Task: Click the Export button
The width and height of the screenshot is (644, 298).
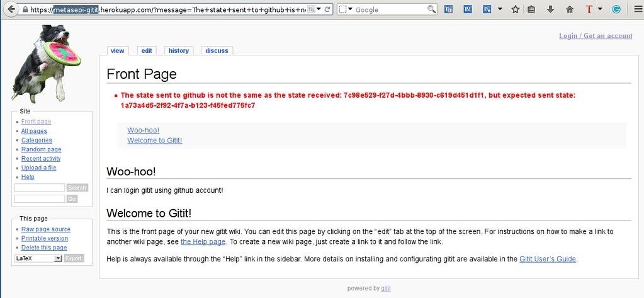Action: tap(74, 258)
